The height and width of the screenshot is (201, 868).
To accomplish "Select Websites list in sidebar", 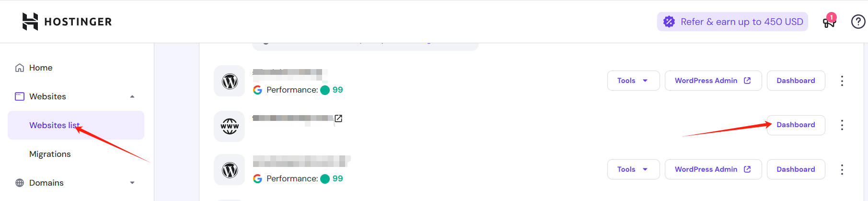I will 54,125.
